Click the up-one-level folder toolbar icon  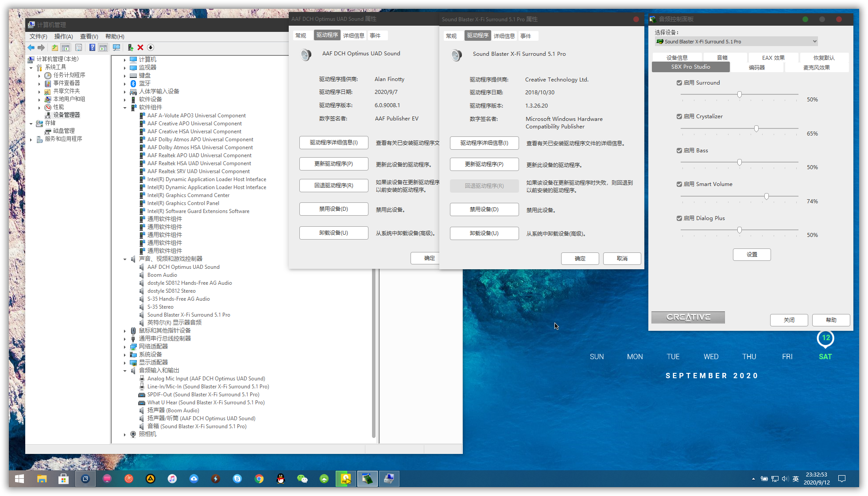54,47
